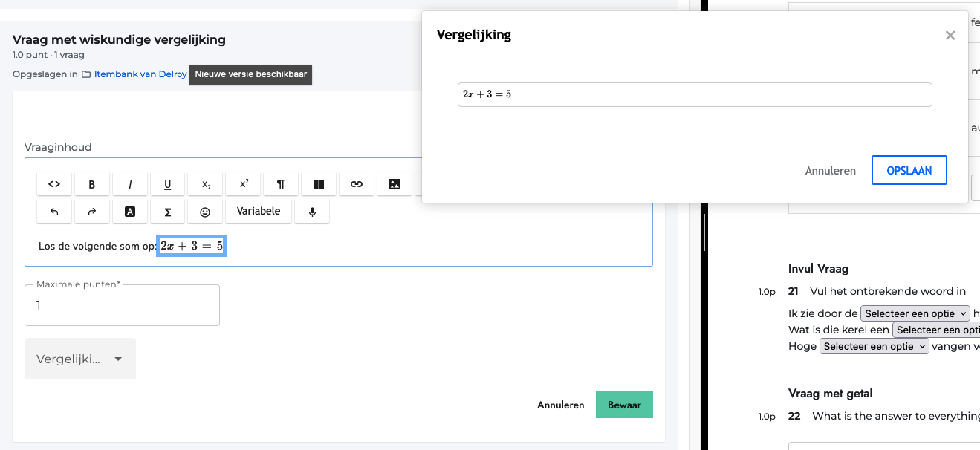
Task: Apply subscript formatting
Action: pos(206,184)
